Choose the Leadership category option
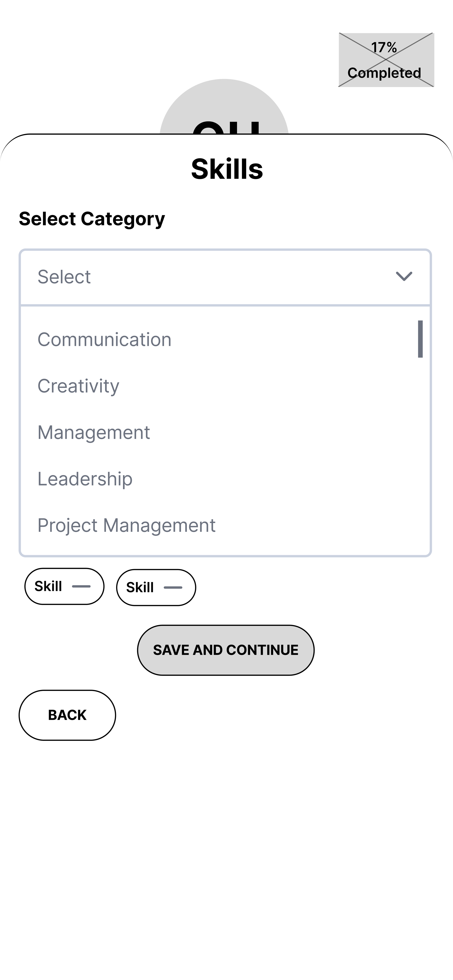 (85, 479)
